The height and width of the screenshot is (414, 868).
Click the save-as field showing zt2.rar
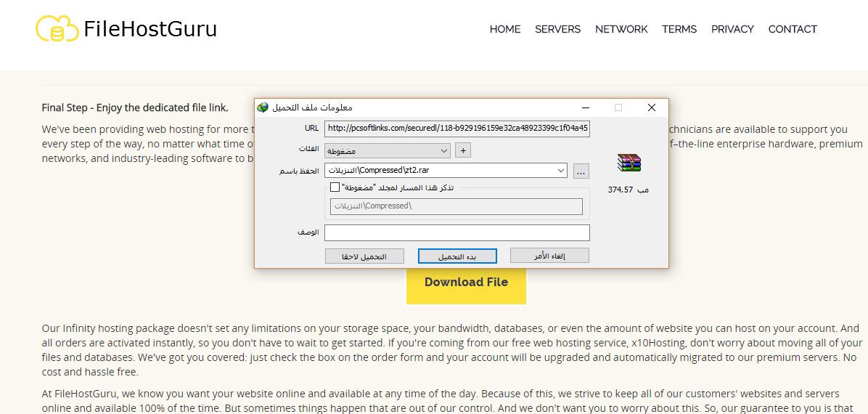pyautogui.click(x=446, y=171)
